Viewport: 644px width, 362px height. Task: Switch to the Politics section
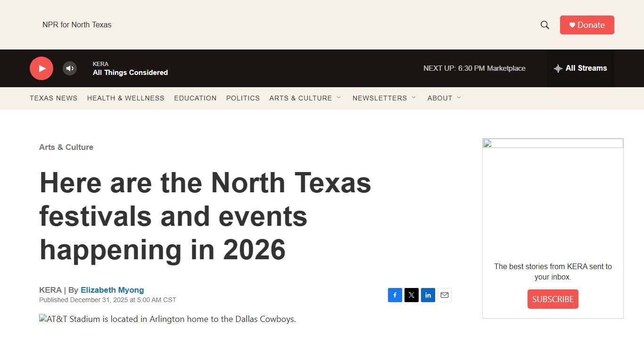pyautogui.click(x=243, y=98)
